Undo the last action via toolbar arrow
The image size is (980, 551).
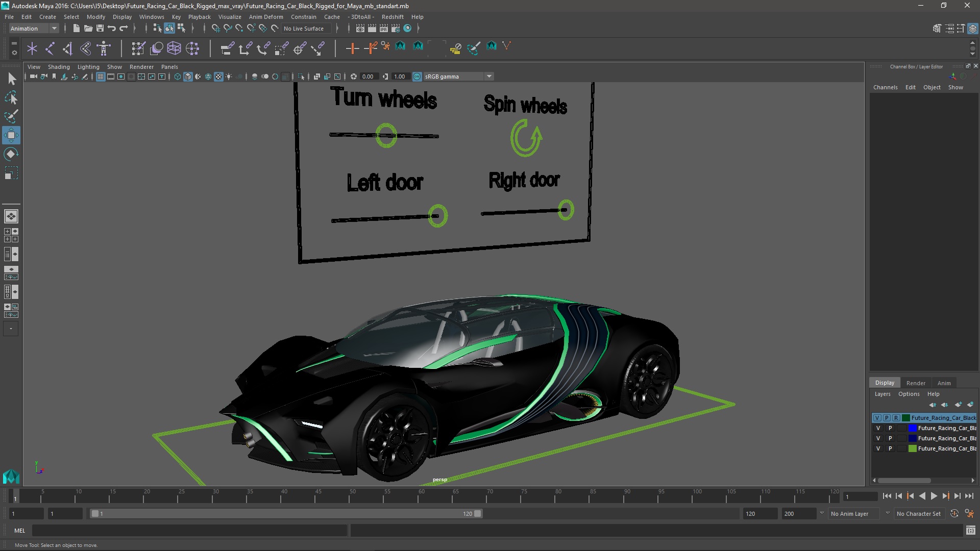coord(111,29)
